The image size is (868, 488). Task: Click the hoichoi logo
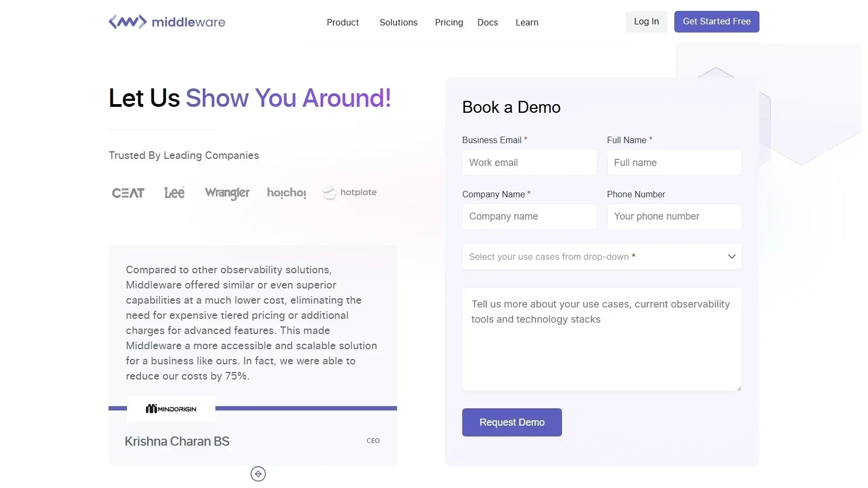(286, 193)
